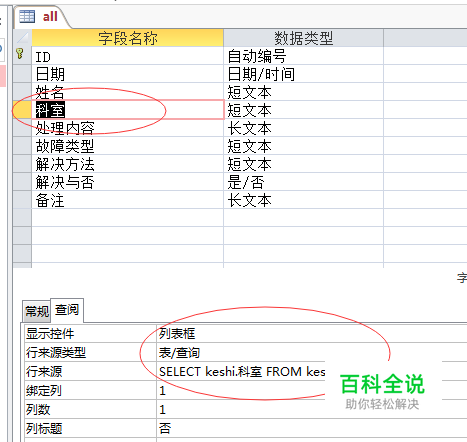Click the 行来源类型 value 表/查询
467x442 pixels.
[x=312, y=352]
